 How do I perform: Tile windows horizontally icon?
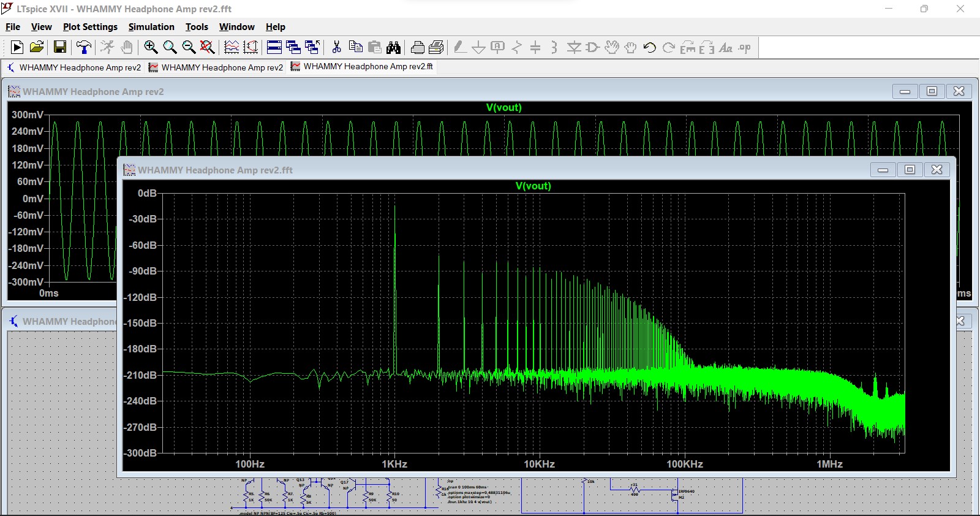tap(274, 47)
